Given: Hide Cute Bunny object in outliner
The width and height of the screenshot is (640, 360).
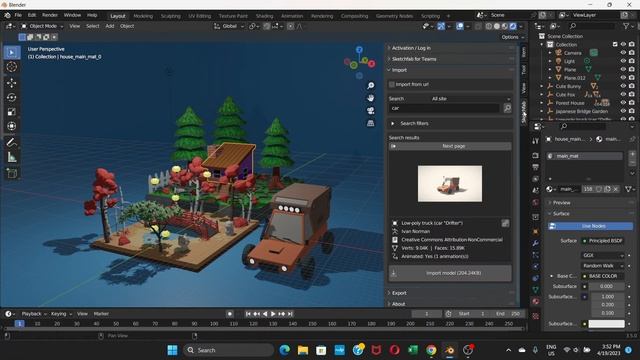Looking at the screenshot, I should (x=623, y=86).
